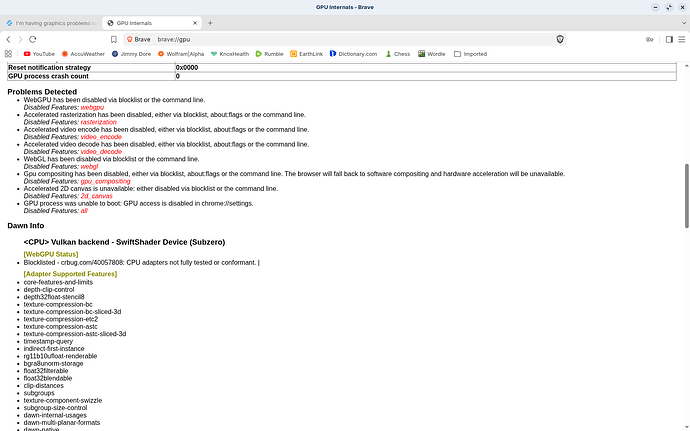This screenshot has height=431, width=690.
Task: Open the Imported bookmarks folder
Action: pos(470,54)
